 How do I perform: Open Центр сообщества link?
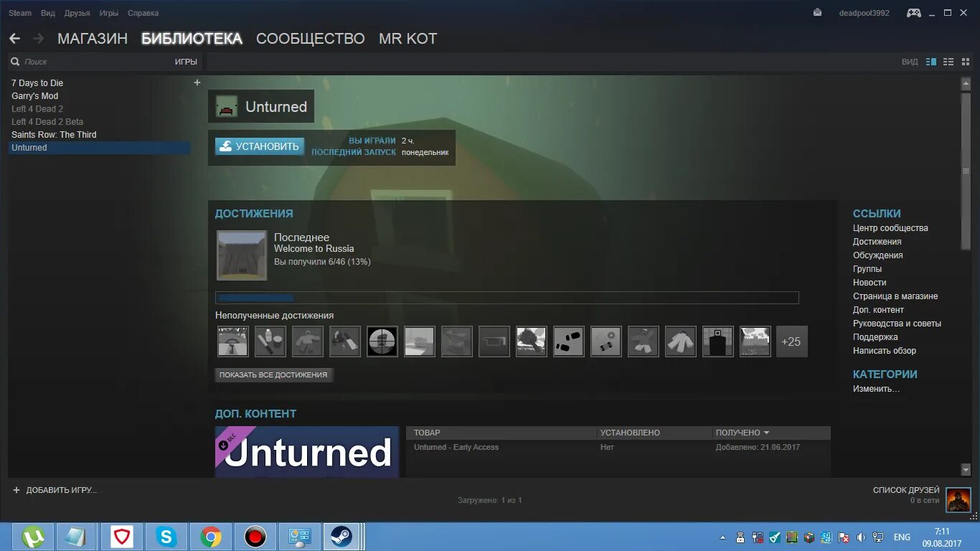[x=890, y=228]
